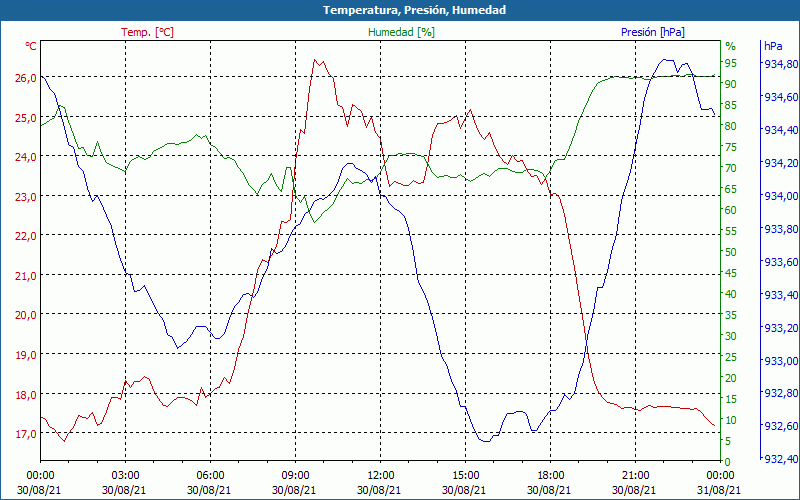This screenshot has height=500, width=800.
Task: Click the 35 humidity axis value
Action: [731, 315]
